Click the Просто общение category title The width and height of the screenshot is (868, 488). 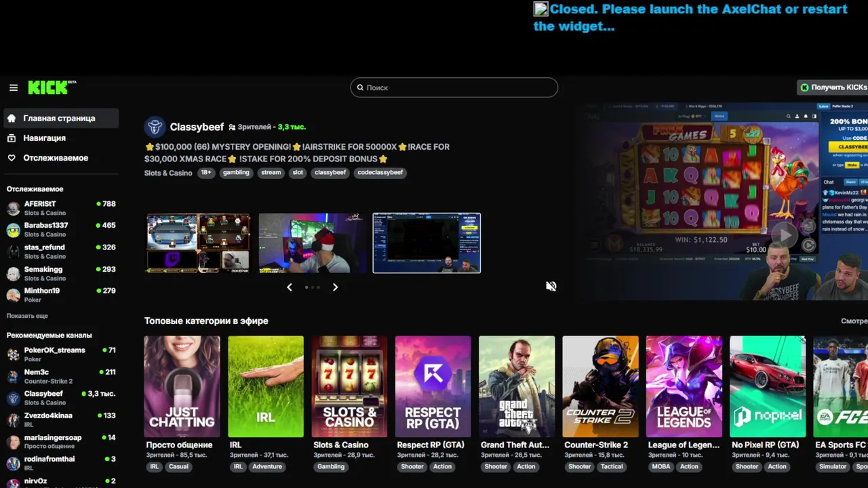pyautogui.click(x=179, y=445)
